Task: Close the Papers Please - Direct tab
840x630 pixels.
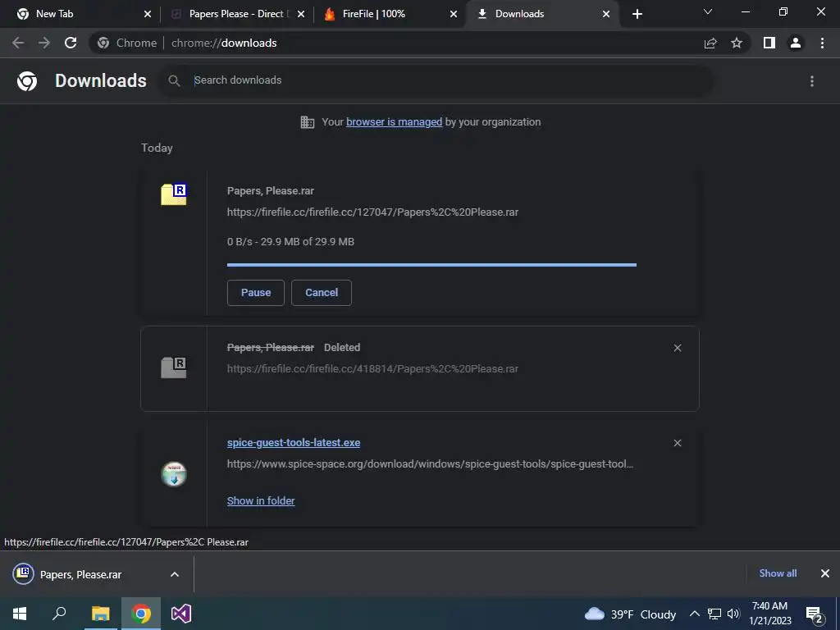Action: 301,14
